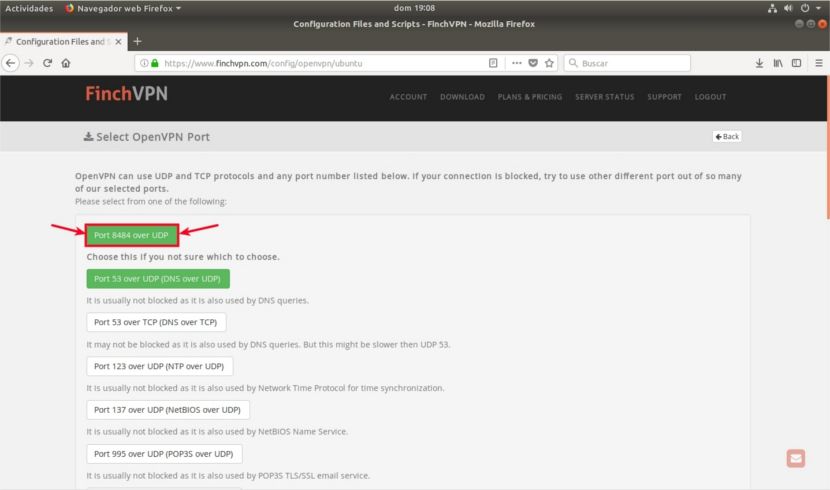The image size is (830, 490).
Task: Open the SUPPORT page
Action: click(x=664, y=97)
